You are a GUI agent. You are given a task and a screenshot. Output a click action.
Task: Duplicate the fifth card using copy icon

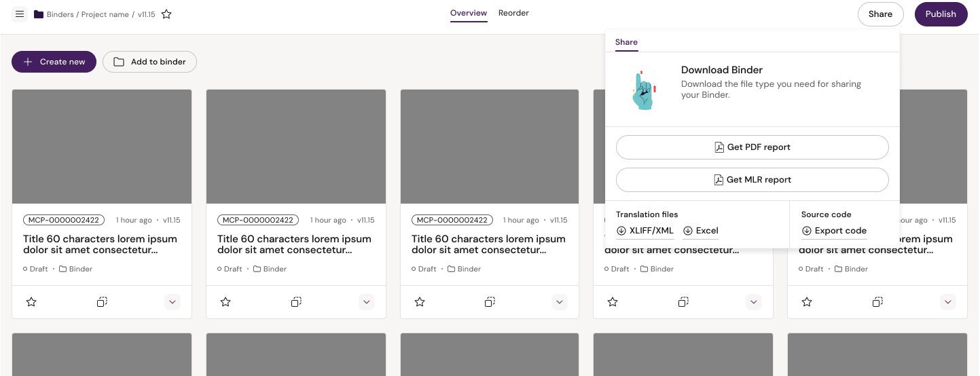coord(877,302)
